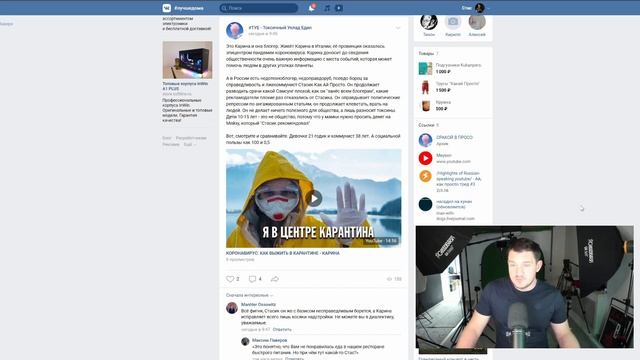
Task: Open the post options chevron of the #TYE post
Action: 398,28
